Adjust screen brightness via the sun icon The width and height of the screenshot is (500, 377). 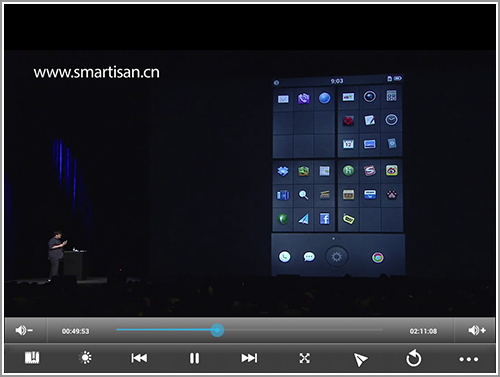tap(86, 358)
